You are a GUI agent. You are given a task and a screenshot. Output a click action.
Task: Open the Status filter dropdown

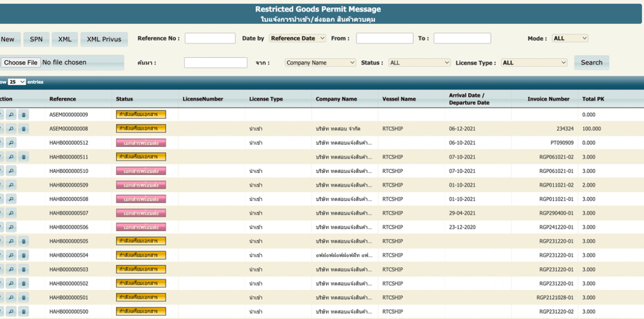tap(419, 63)
